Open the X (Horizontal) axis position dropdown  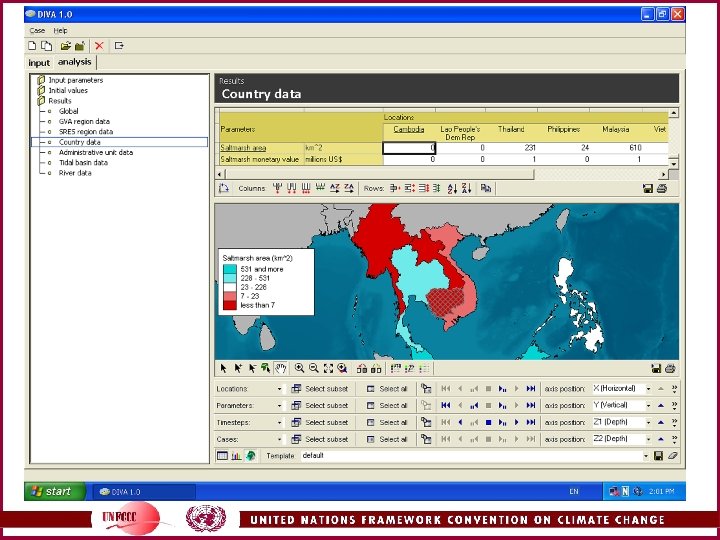[648, 389]
